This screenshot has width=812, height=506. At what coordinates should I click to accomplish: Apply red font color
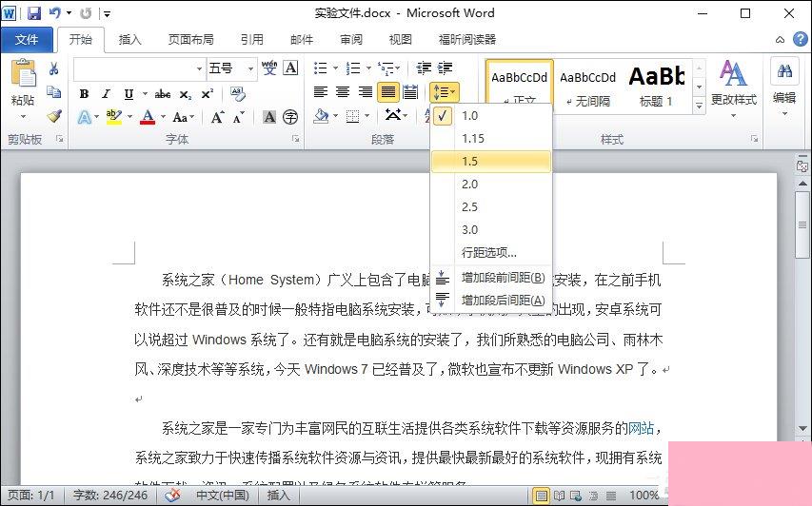point(148,117)
